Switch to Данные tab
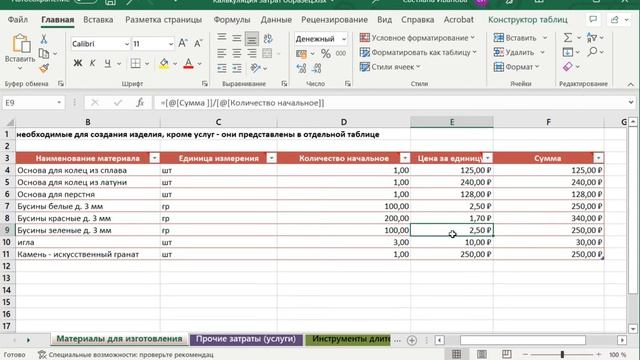640x360 pixels. coord(276,20)
